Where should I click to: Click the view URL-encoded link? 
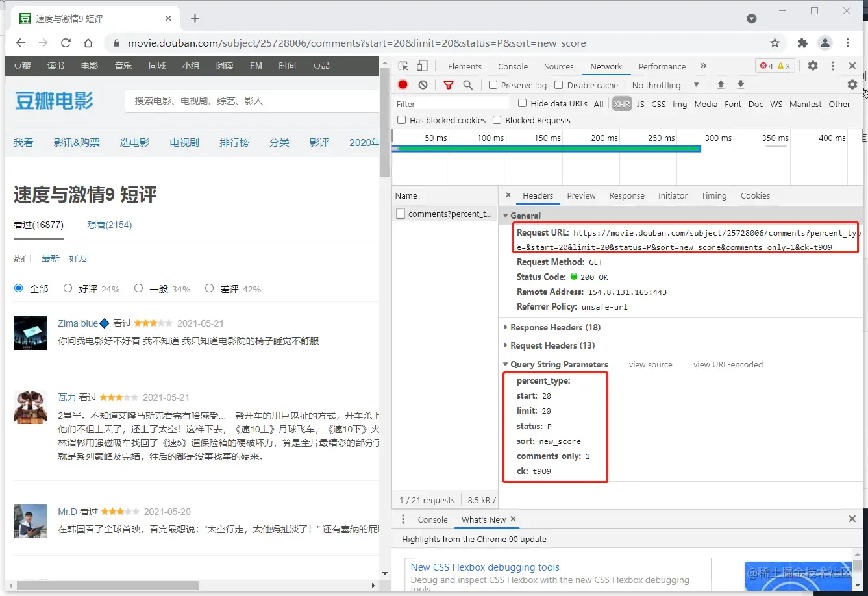(x=728, y=364)
